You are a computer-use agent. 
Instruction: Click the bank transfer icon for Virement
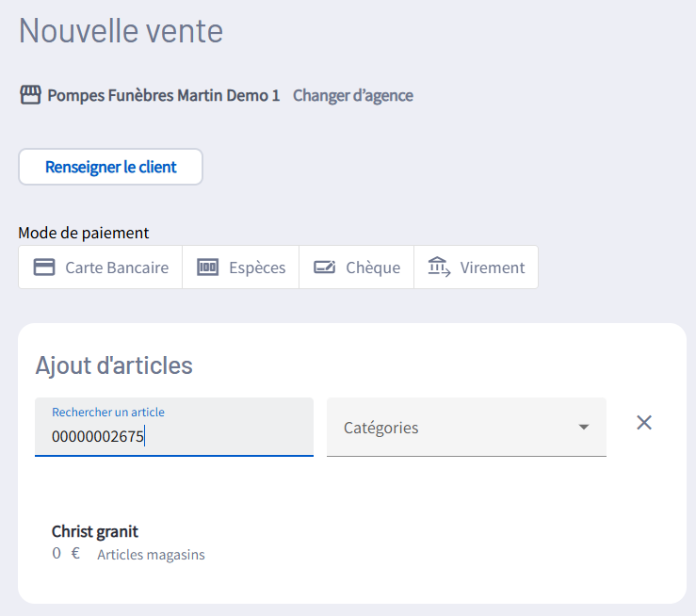(439, 267)
